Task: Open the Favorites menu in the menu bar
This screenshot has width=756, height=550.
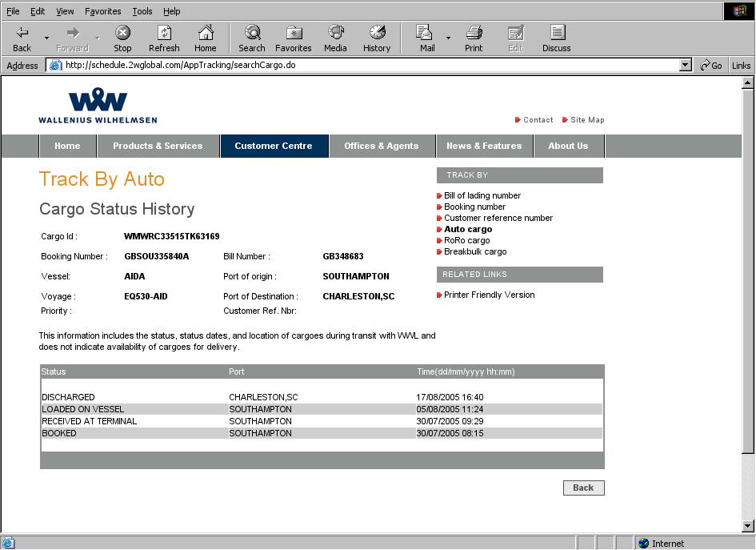Action: [x=102, y=11]
